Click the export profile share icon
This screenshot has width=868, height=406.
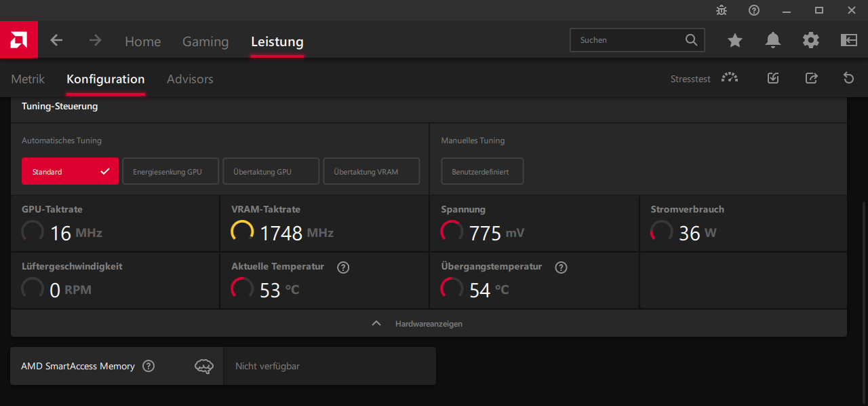click(811, 78)
